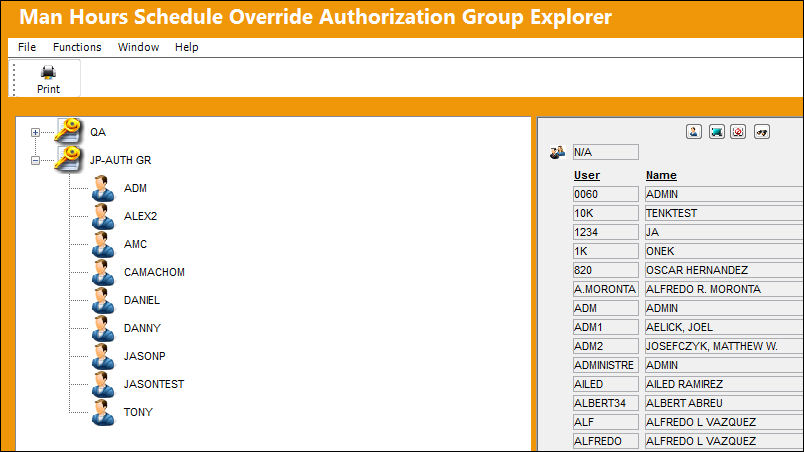
Task: Click name cell AELICK, JOEL
Action: [724, 327]
